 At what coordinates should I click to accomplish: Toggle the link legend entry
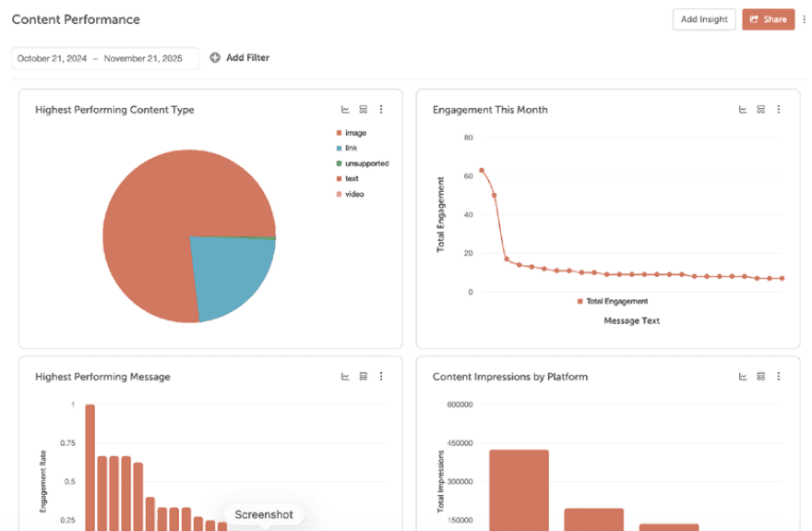[x=346, y=148]
